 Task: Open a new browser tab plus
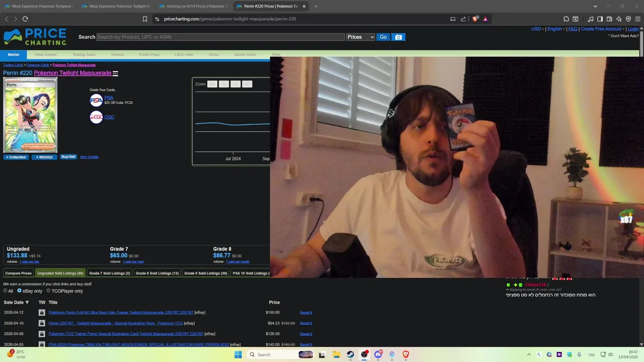316,6
